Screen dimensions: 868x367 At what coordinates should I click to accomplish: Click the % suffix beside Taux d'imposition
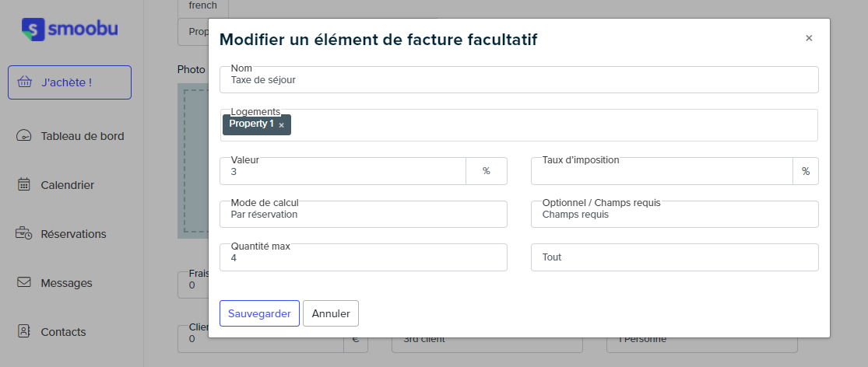point(806,171)
